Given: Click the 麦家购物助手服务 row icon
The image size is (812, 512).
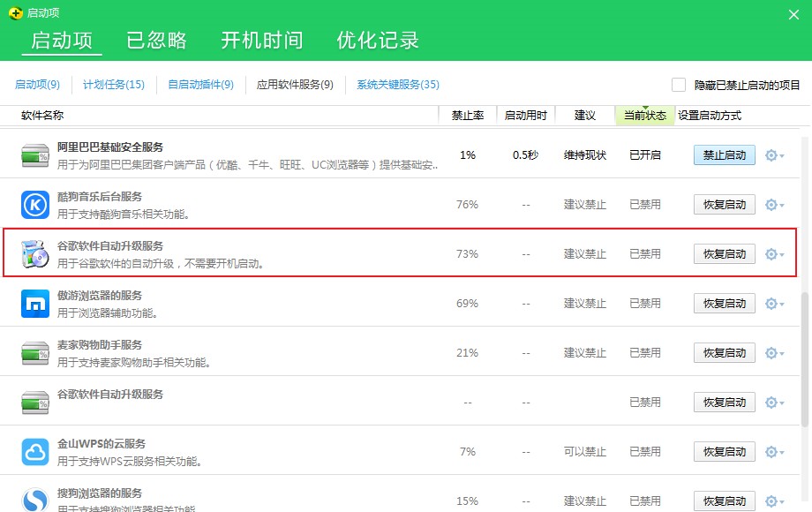Looking at the screenshot, I should [x=35, y=353].
